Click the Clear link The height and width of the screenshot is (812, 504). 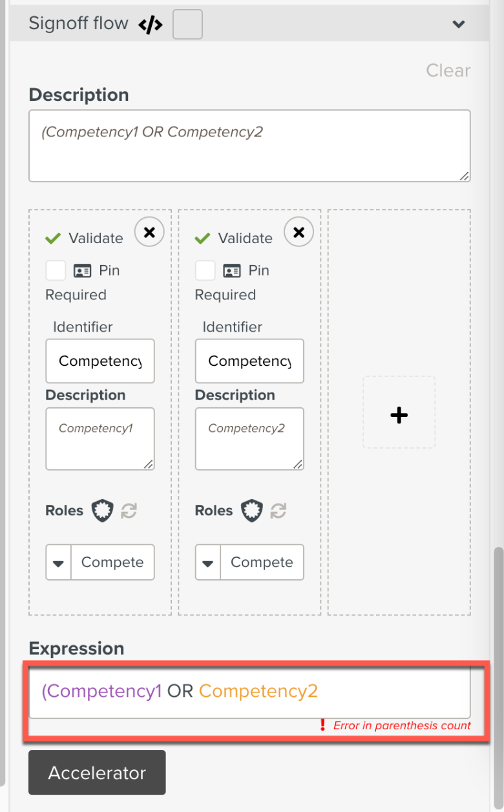click(448, 70)
